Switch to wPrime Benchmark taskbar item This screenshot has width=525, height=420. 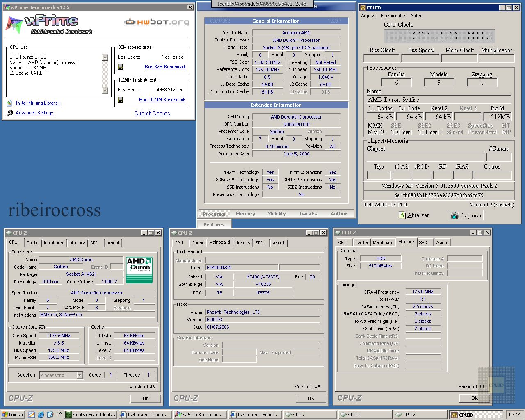tap(200, 415)
